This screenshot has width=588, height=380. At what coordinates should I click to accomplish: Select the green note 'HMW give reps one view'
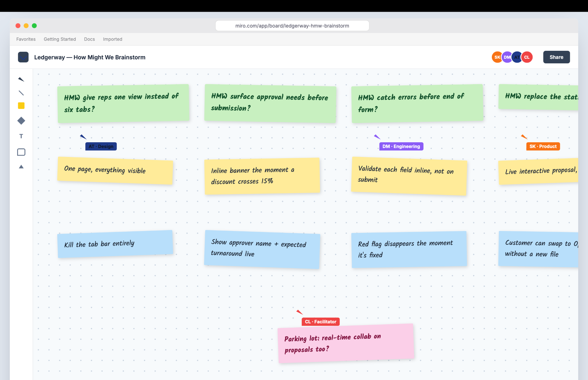click(123, 104)
